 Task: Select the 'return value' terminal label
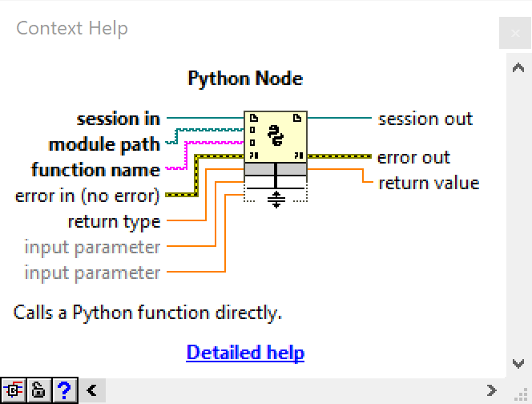(x=429, y=184)
